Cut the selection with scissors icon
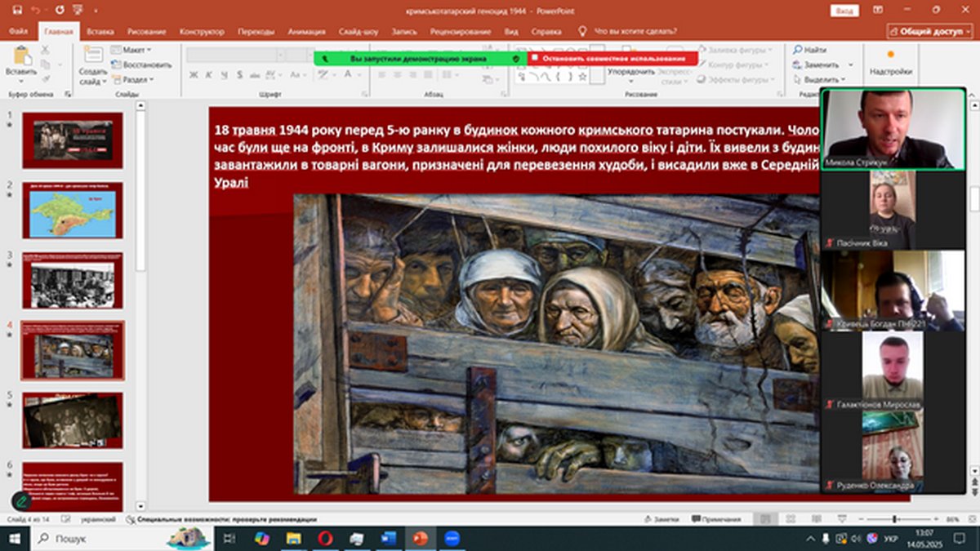This screenshot has width=980, height=551. (x=46, y=50)
